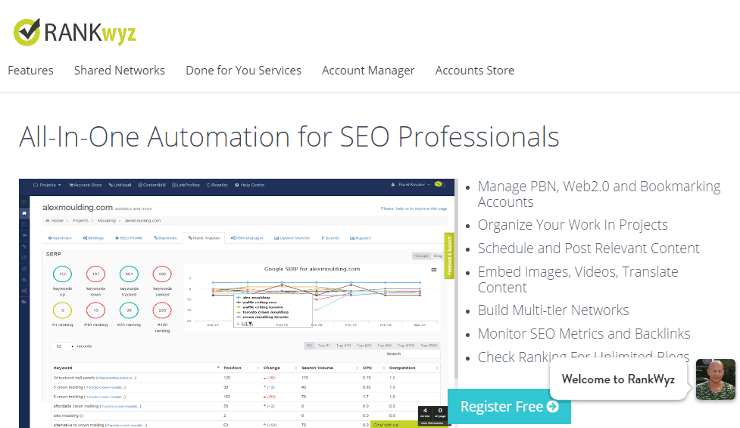The width and height of the screenshot is (740, 428).
Task: Click the keyword Search input field
Action: [421, 354]
